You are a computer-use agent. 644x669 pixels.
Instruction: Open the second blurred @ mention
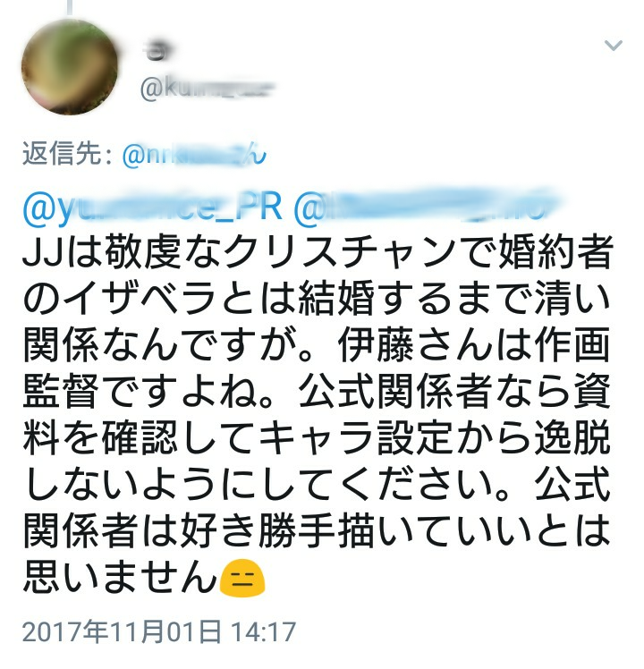(424, 207)
